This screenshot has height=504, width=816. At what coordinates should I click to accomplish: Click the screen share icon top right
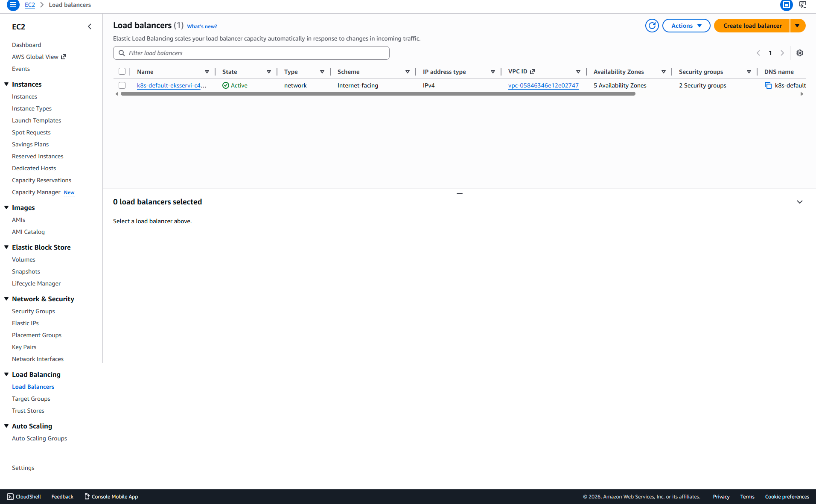coord(803,5)
